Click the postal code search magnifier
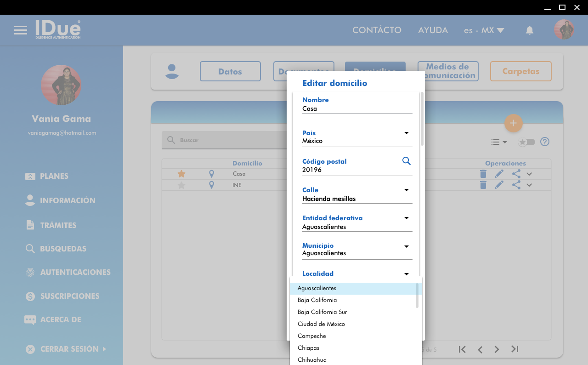This screenshot has height=365, width=588. coord(406,161)
